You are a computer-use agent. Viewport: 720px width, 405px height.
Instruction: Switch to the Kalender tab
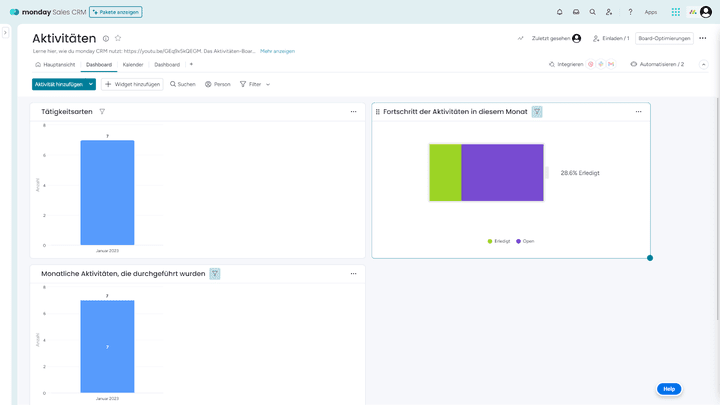(133, 64)
